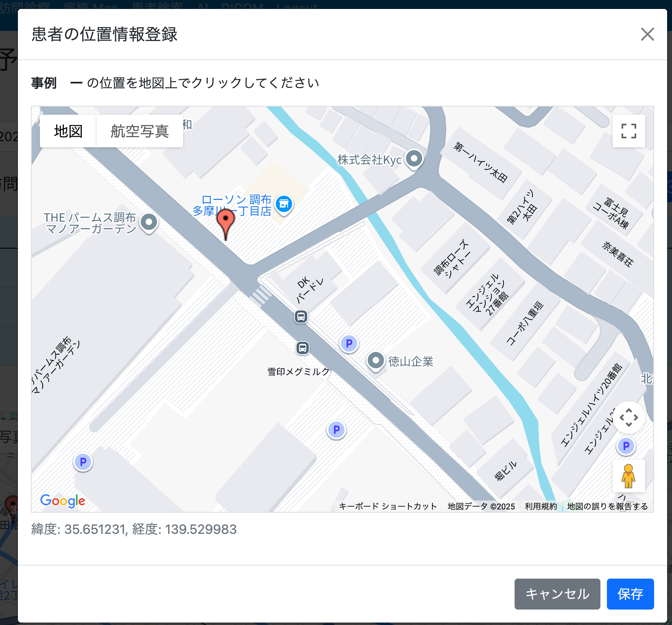Toggle fullscreen map view
This screenshot has height=625, width=672.
point(628,131)
